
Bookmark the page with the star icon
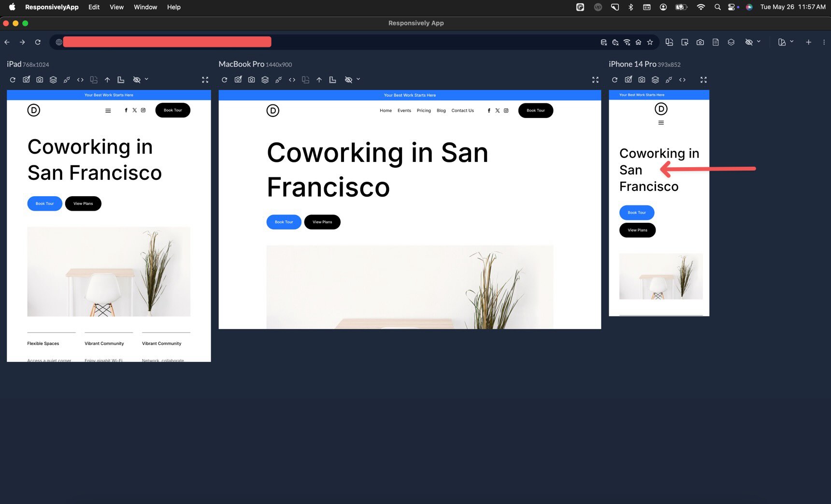click(x=650, y=42)
